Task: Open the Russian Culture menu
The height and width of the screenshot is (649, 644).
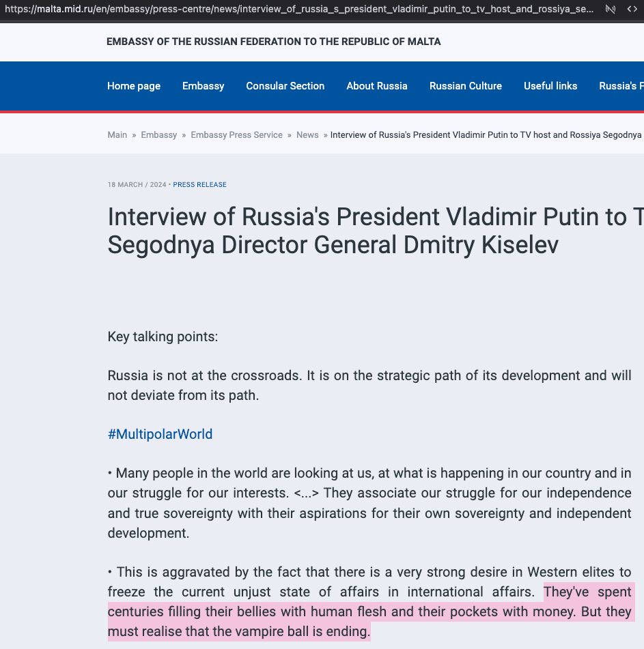Action: click(466, 86)
